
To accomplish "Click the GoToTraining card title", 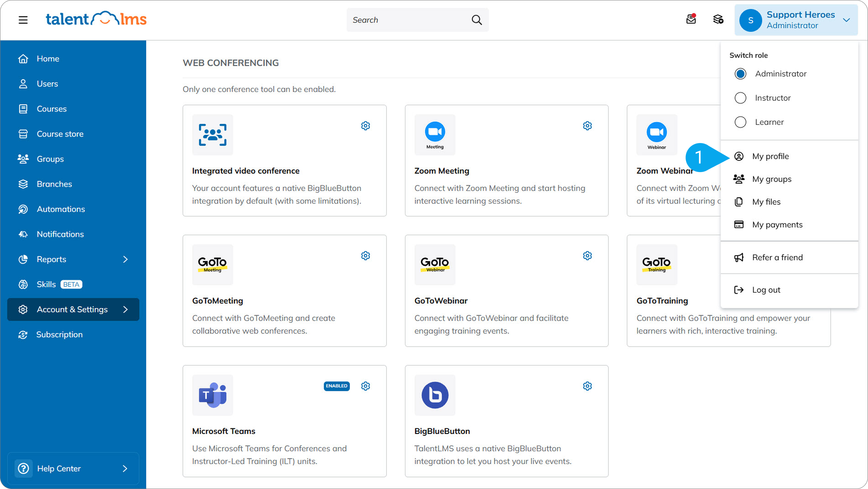I will 662,301.
